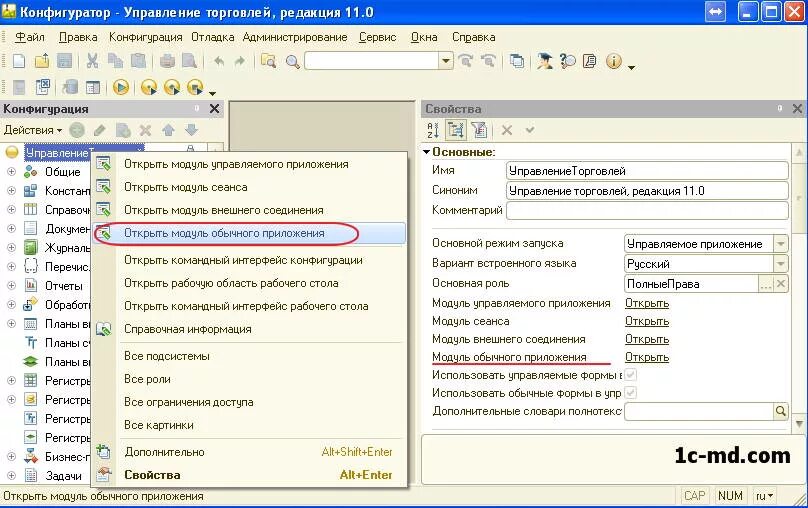This screenshot has height=508, width=808.
Task: Click the magnifier Search toolbar icon
Action: (x=293, y=62)
